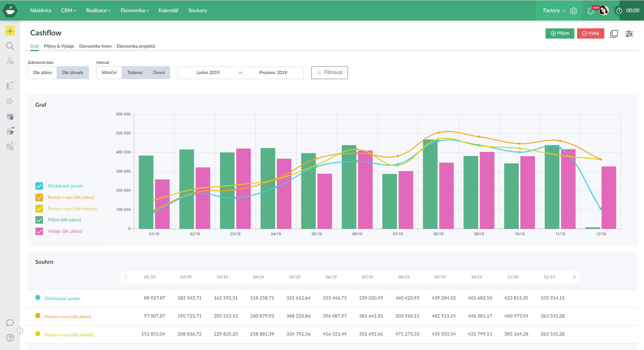This screenshot has height=350, width=644.
Task: Click the yellow plus add button
Action: click(10, 31)
